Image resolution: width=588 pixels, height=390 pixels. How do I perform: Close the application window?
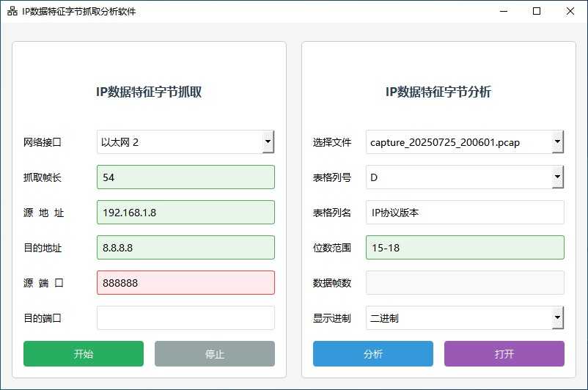570,12
